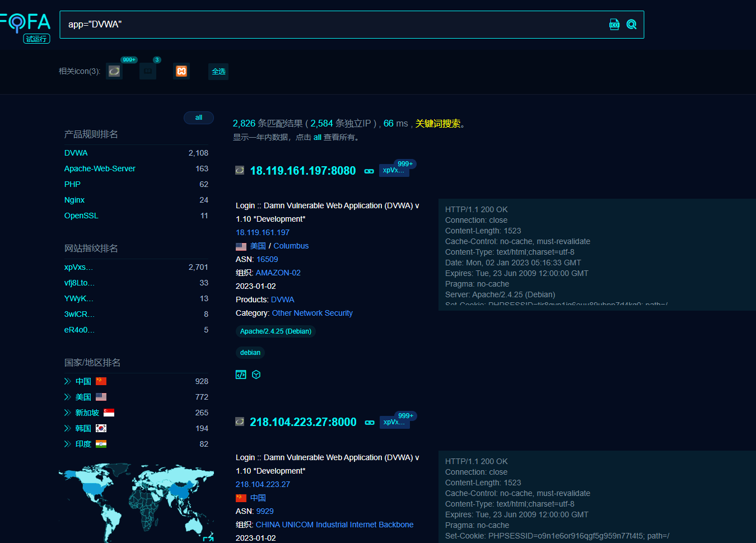Click the 关键词搜索 keyword search link
756x543 pixels.
tap(438, 123)
